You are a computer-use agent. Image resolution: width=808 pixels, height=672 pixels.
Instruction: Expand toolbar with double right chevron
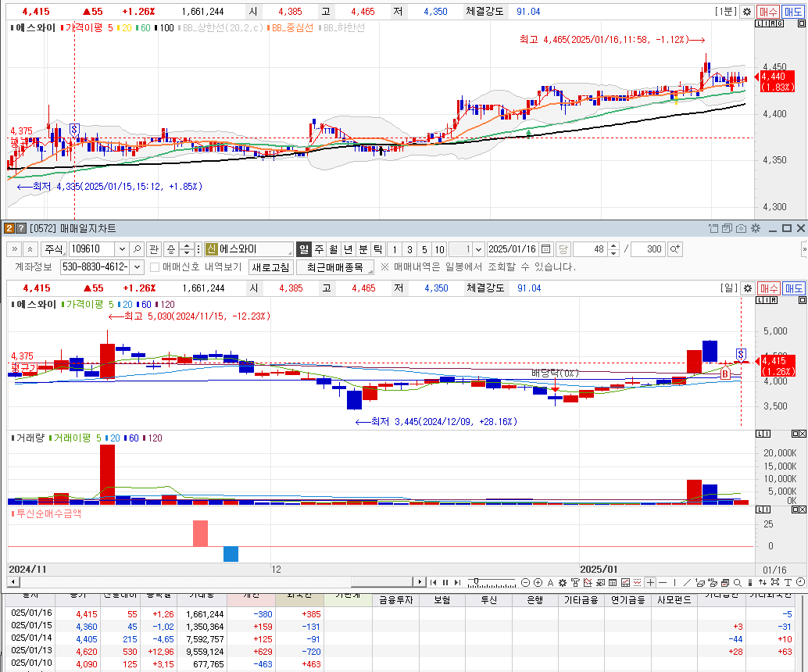(x=14, y=249)
